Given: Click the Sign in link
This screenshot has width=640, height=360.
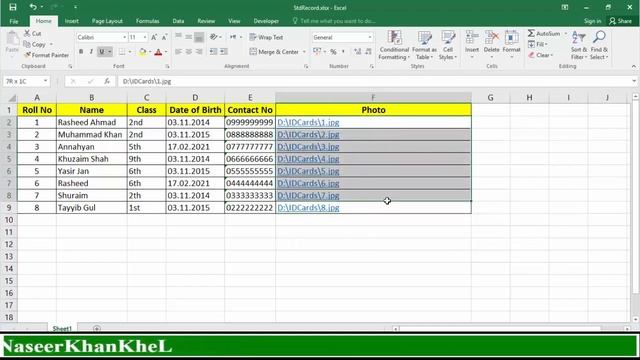Looking at the screenshot, I should coord(592,21).
